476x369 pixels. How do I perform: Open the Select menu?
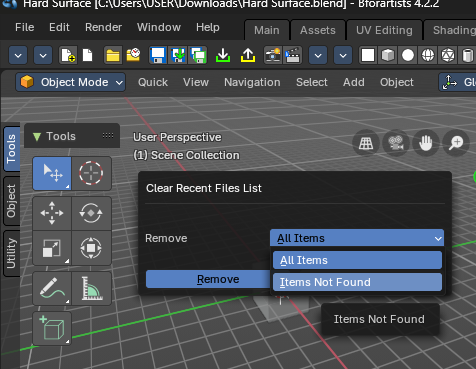tap(312, 82)
